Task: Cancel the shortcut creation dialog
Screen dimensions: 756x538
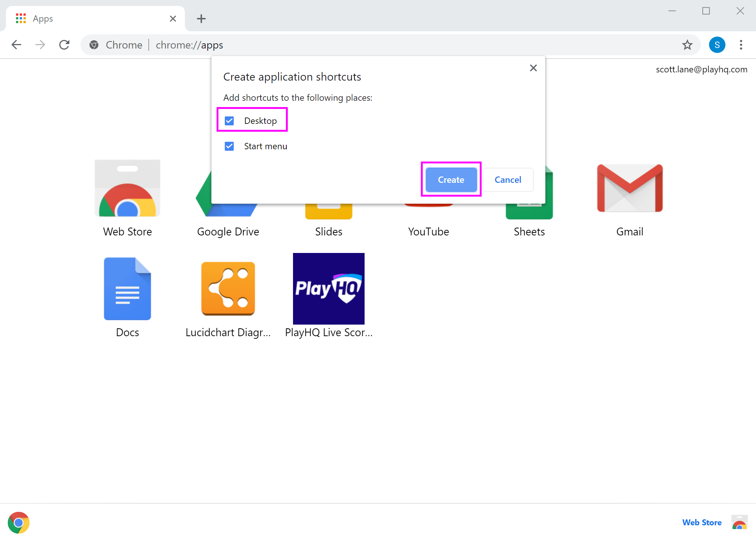Action: pyautogui.click(x=507, y=180)
